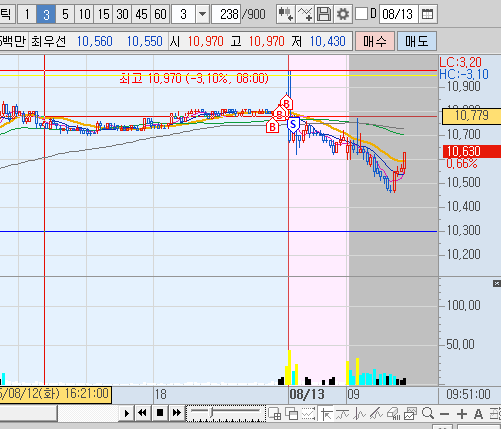This screenshot has width=501, height=429.
Task: Select the 60-minute interval button
Action: tap(160, 14)
